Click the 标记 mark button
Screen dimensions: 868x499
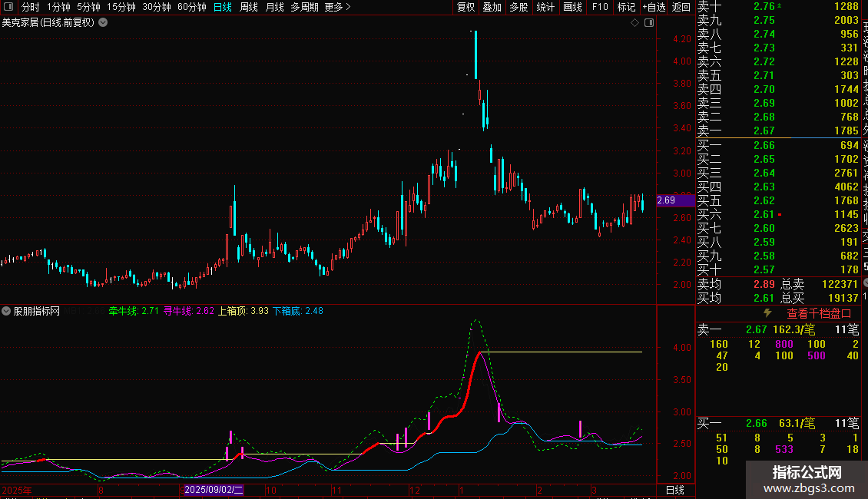point(626,7)
